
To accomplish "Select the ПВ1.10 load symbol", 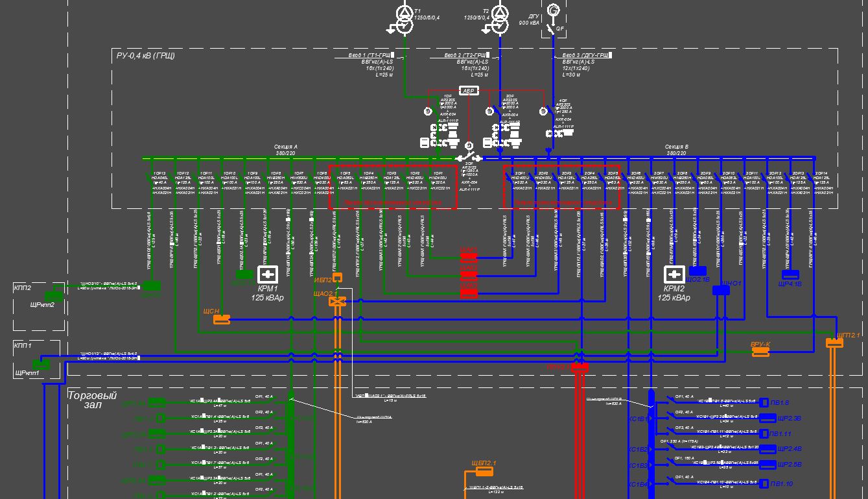I will 764,484.
